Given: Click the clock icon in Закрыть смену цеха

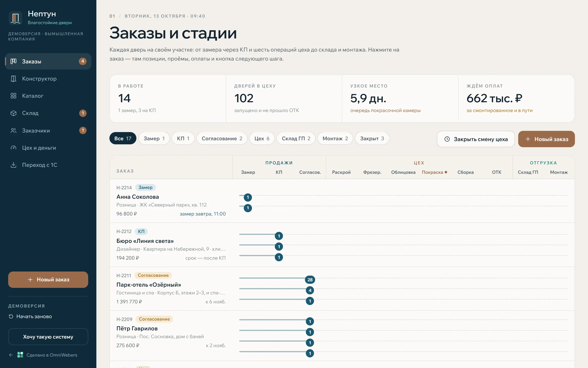Looking at the screenshot, I should click(x=447, y=139).
